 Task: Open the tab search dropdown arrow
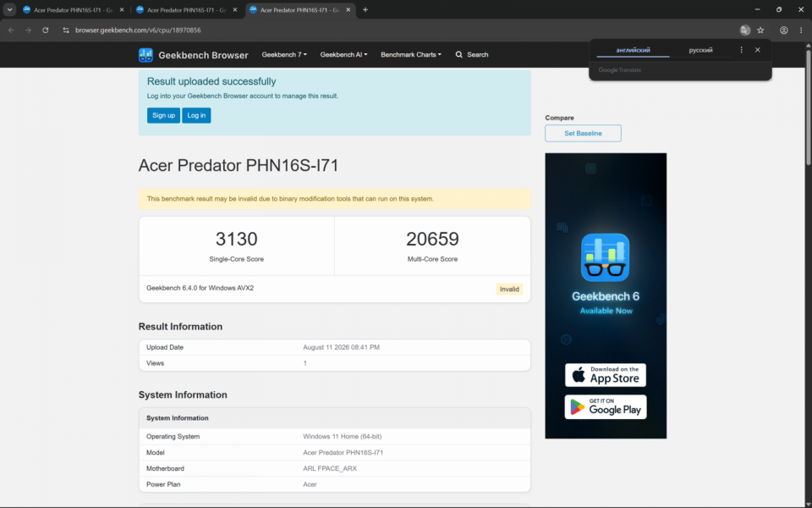[x=9, y=10]
